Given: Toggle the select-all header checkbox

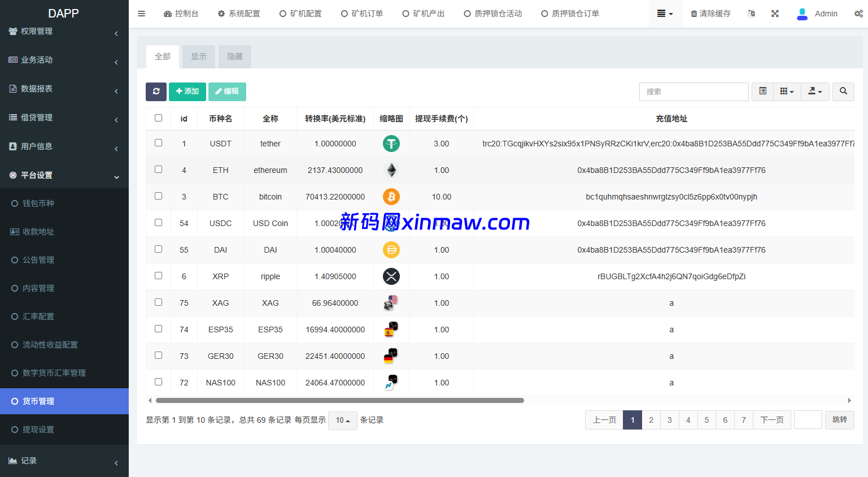Looking at the screenshot, I should pyautogui.click(x=159, y=118).
